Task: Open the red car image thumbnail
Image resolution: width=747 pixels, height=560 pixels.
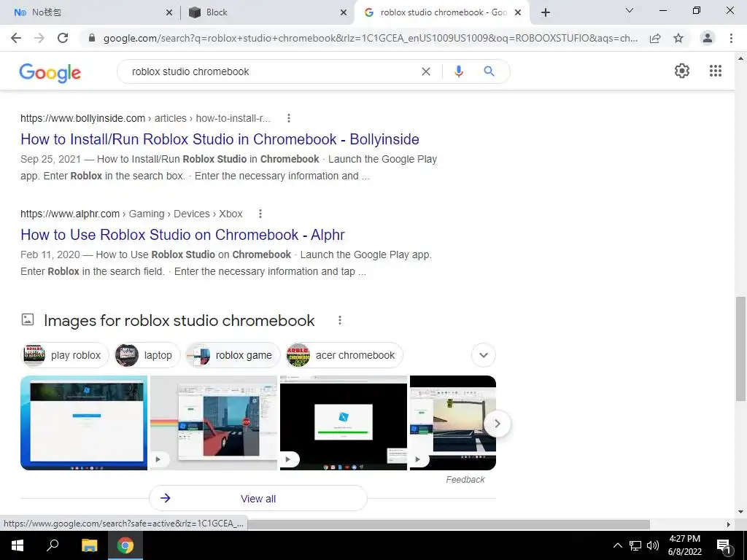Action: click(x=214, y=423)
